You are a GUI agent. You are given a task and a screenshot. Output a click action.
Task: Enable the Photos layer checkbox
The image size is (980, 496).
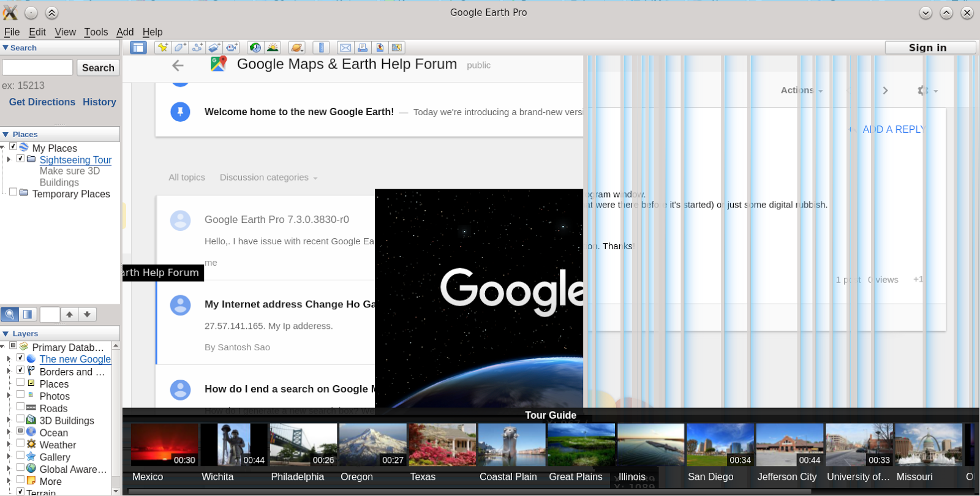point(20,394)
